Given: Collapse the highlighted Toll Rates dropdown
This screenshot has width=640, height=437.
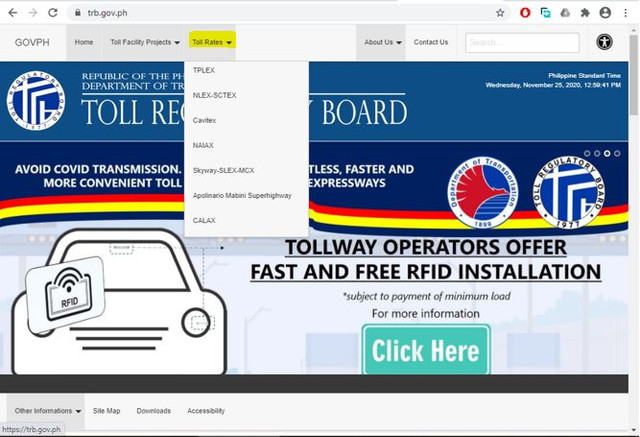Looking at the screenshot, I should coord(212,42).
